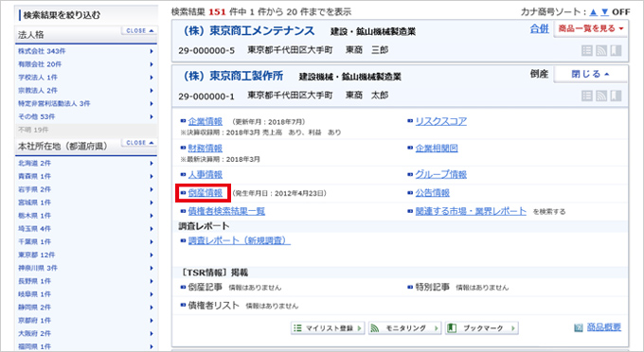Click the monitoring feed icon in 東京商工メンテナンス card
Image resolution: width=644 pixels, height=352 pixels.
coord(601,50)
